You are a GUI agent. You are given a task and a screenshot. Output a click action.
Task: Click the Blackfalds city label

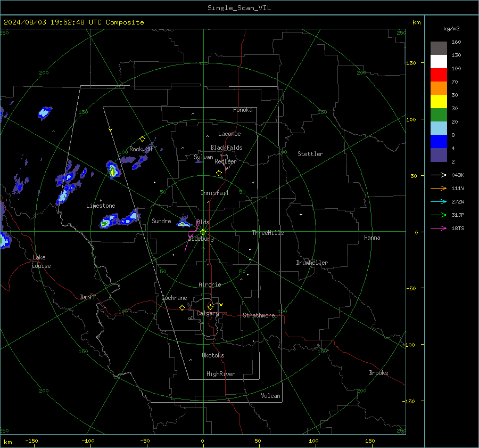pyautogui.click(x=226, y=148)
